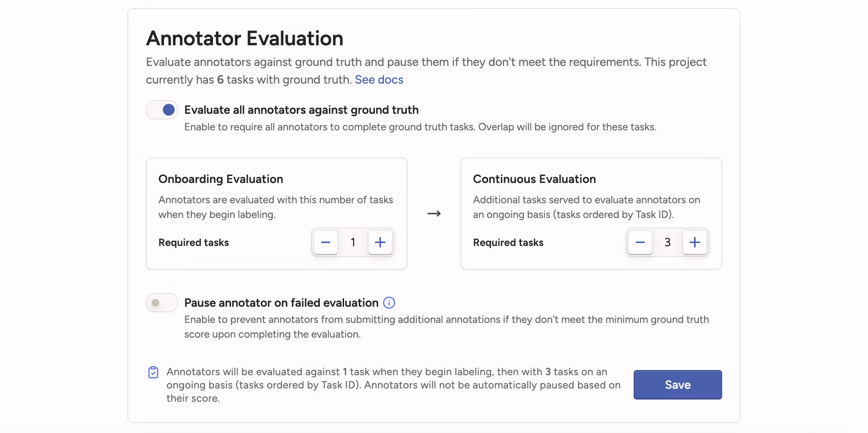Click the Onboarding Evaluation card title
Viewport: 868px width, 433px height.
tap(221, 179)
